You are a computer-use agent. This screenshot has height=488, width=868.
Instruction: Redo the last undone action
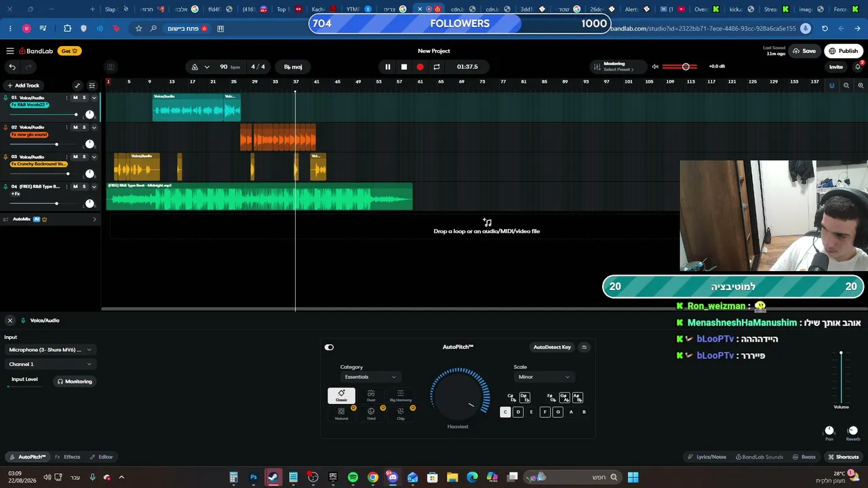(x=28, y=66)
